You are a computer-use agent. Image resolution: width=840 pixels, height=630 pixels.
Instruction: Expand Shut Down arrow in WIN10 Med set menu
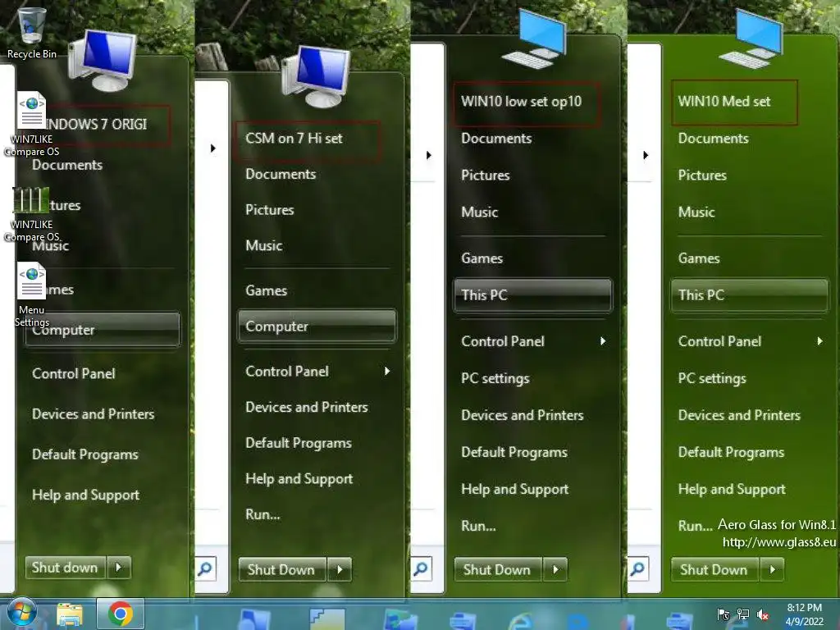pos(773,569)
